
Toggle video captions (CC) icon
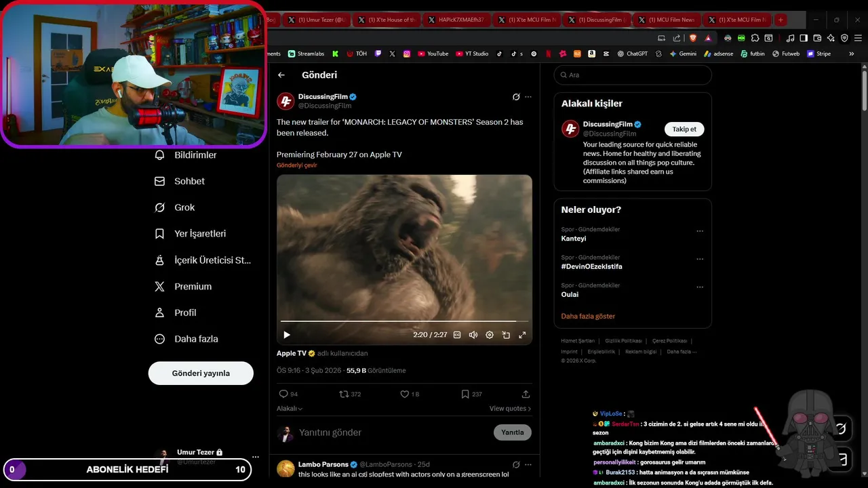[x=457, y=335]
